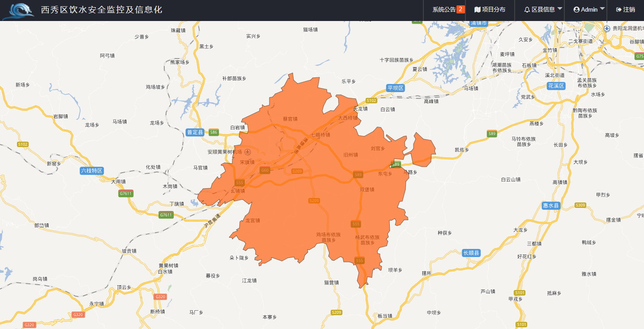Click the Admin user avatar icon
Screen dimensions: 644x329
(576, 9)
